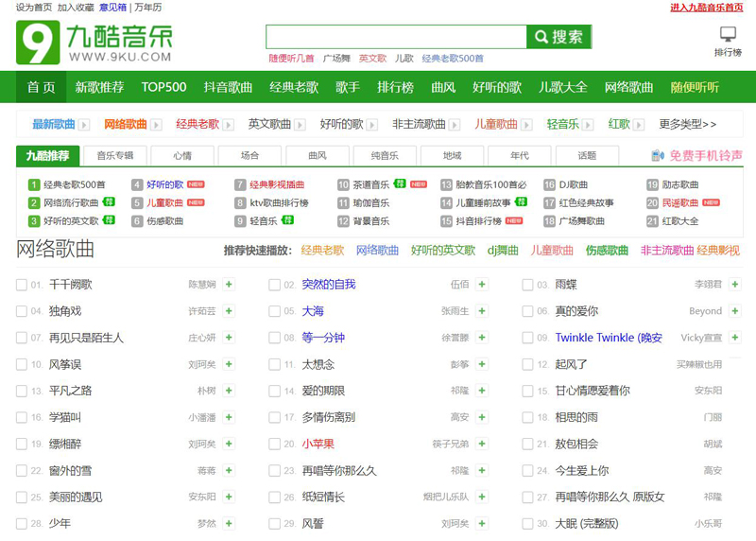
Task: Play song 起风了
Action: [x=571, y=364]
